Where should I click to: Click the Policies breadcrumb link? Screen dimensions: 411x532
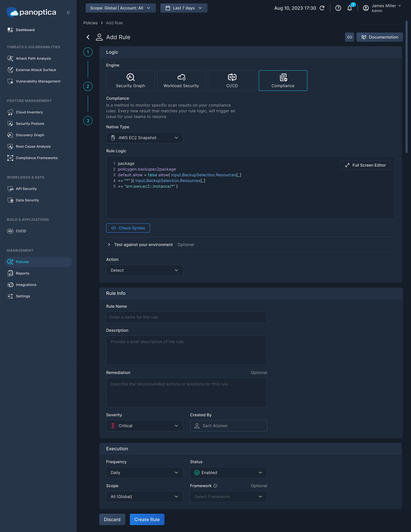tap(90, 23)
